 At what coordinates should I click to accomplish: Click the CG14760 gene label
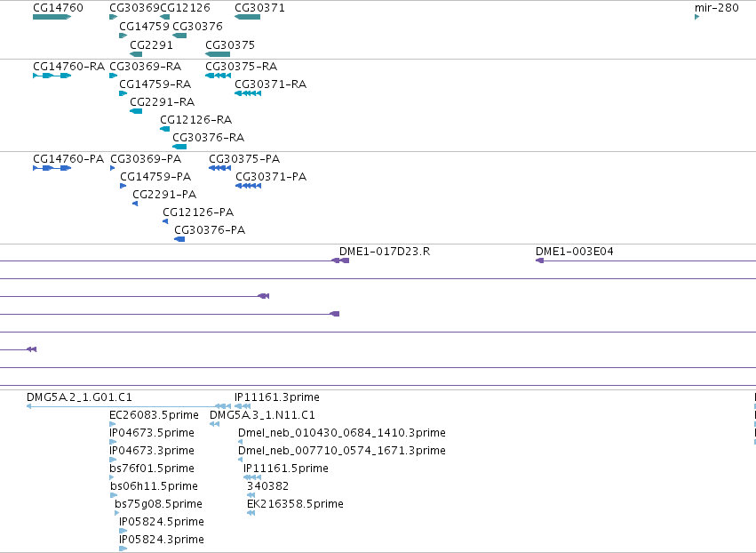point(58,8)
